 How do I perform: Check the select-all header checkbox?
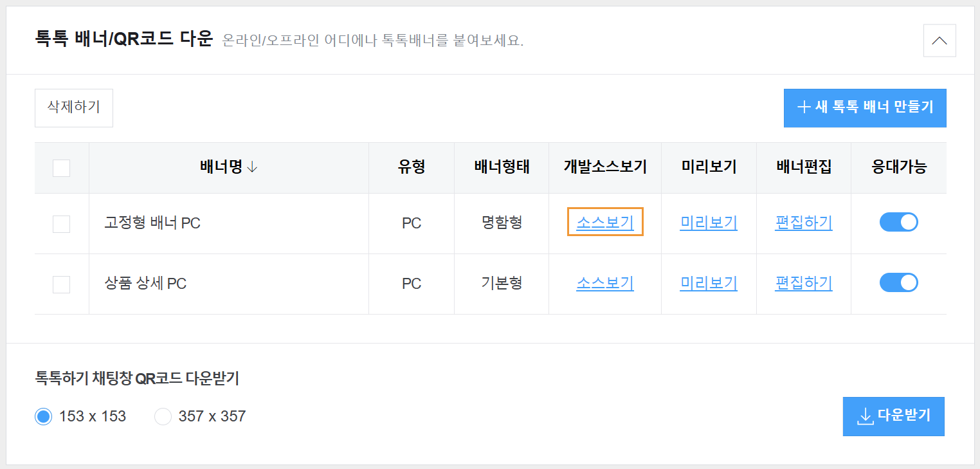click(61, 168)
